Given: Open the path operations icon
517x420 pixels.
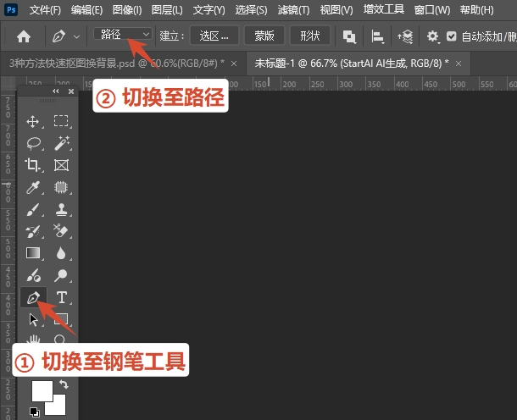Looking at the screenshot, I should coord(349,36).
